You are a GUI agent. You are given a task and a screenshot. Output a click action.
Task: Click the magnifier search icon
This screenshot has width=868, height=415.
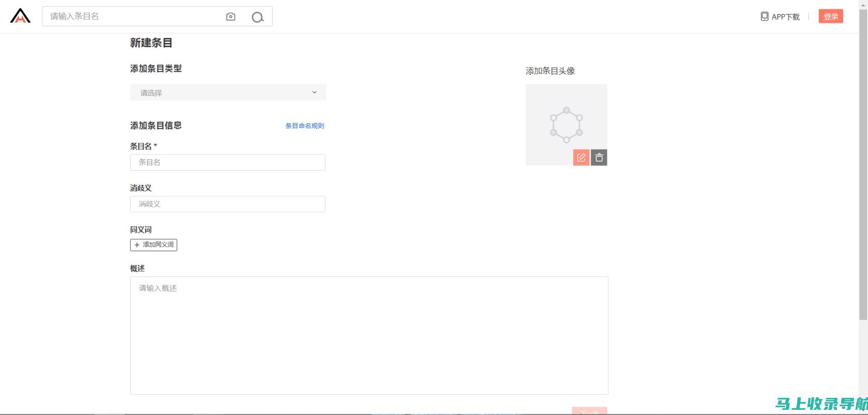point(258,17)
